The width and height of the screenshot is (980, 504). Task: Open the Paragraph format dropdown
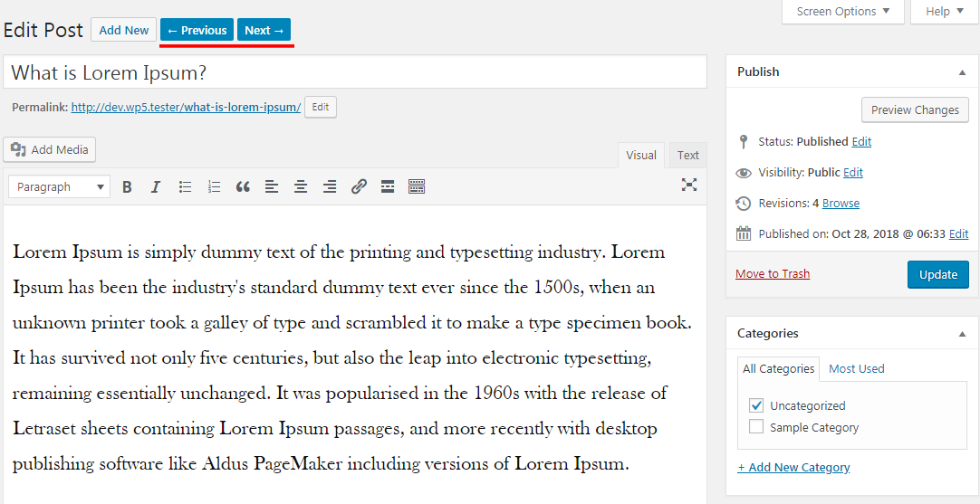click(60, 186)
